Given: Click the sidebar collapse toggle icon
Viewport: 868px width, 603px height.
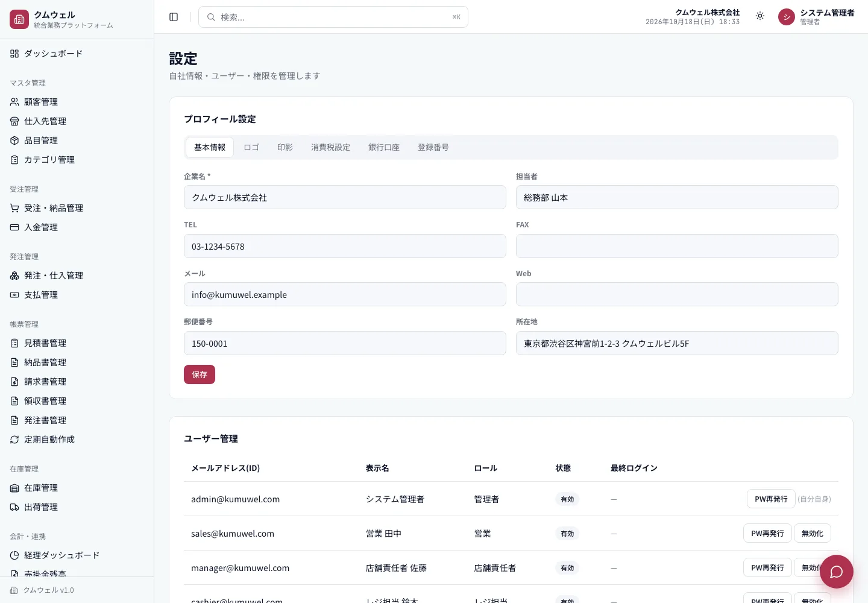Looking at the screenshot, I should (x=174, y=17).
